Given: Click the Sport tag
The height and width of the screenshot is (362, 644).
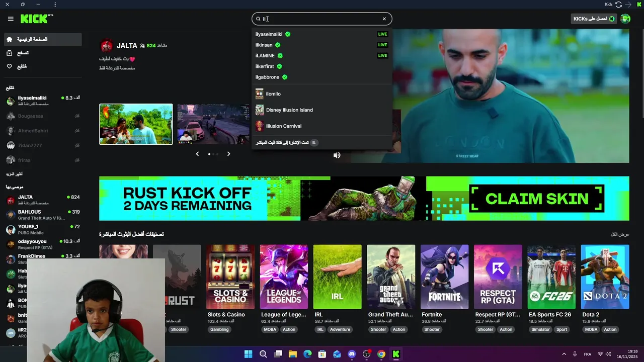Looking at the screenshot, I should pos(561,329).
